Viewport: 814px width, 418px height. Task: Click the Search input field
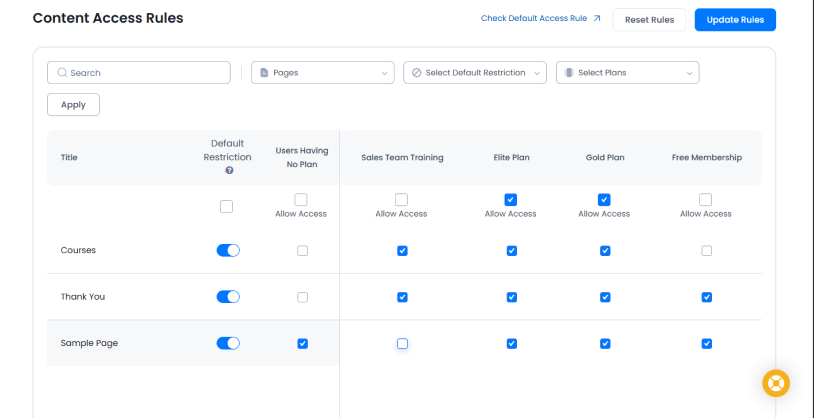(x=139, y=73)
